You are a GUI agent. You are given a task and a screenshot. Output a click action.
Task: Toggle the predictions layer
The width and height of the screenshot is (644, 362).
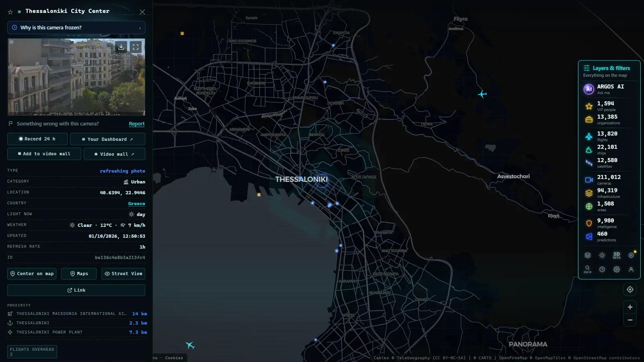coord(609,237)
